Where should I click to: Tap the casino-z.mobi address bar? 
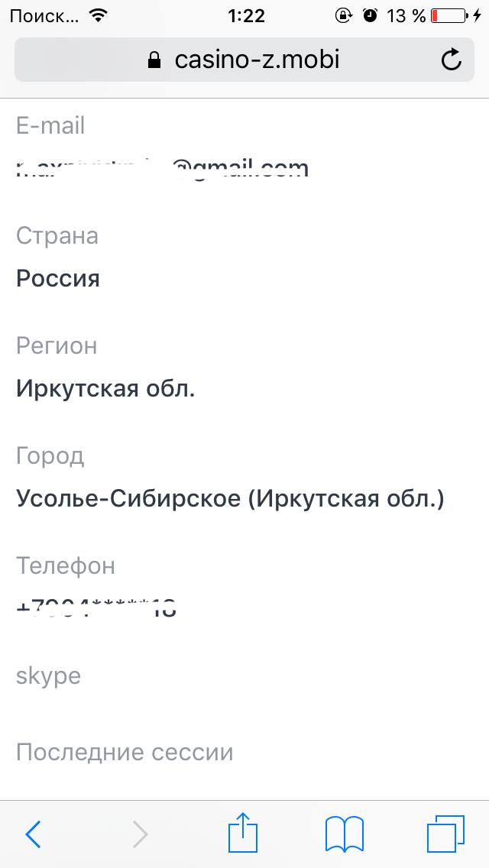tap(244, 60)
